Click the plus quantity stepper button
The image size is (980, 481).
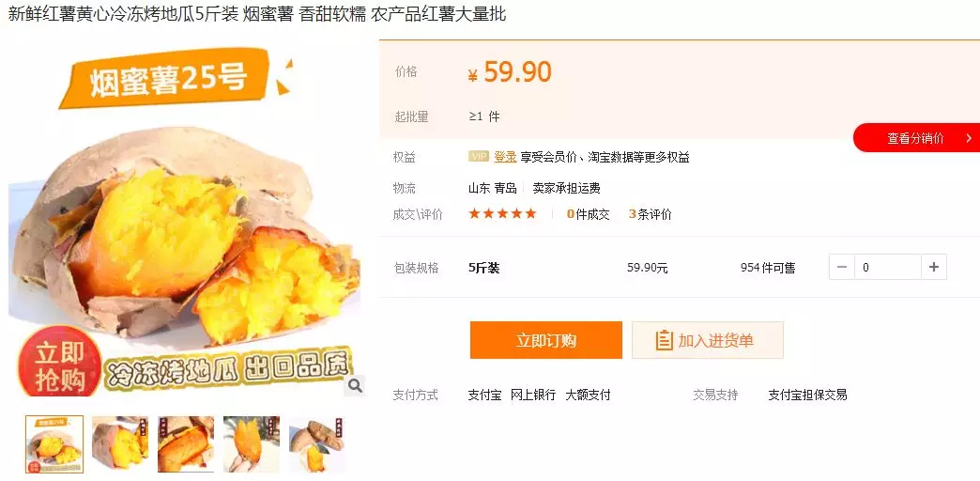pyautogui.click(x=934, y=267)
